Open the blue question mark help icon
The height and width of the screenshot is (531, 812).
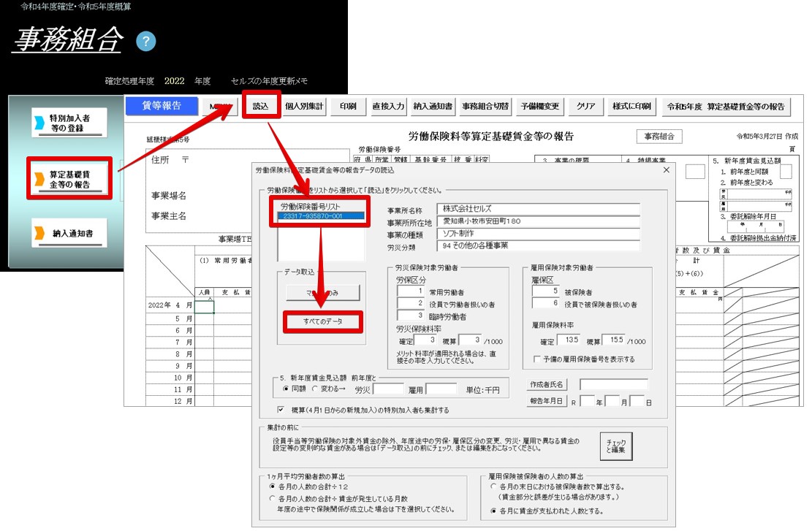pyautogui.click(x=146, y=42)
